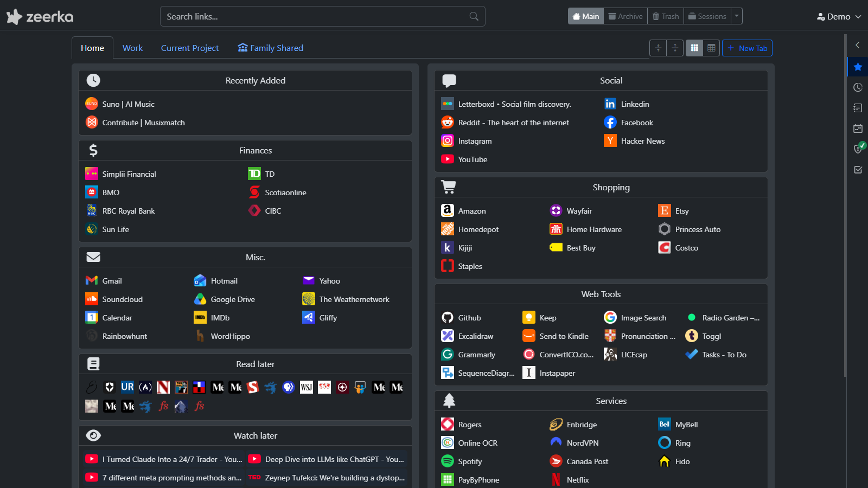Click the Facebook icon
The image size is (868, 488).
click(610, 122)
